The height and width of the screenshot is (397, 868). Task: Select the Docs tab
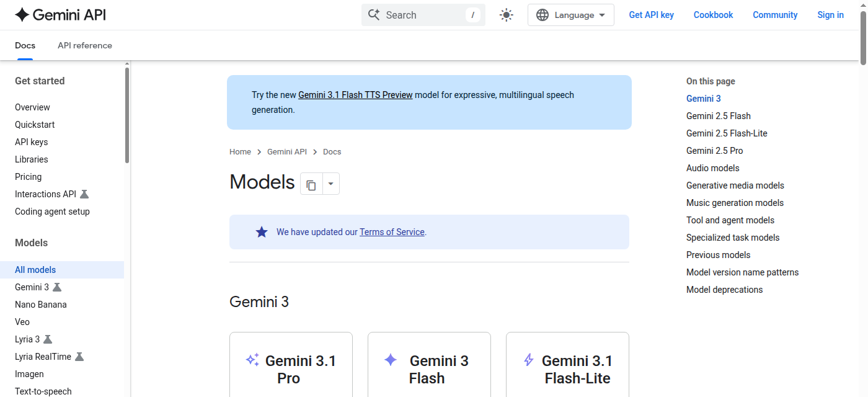pyautogui.click(x=25, y=45)
